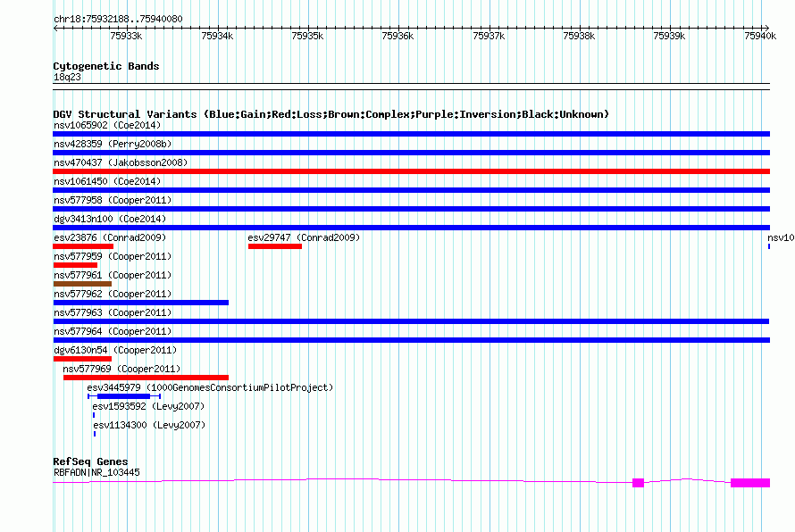Click the DGV Structural Variants track title
The image size is (795, 532).
[331, 114]
